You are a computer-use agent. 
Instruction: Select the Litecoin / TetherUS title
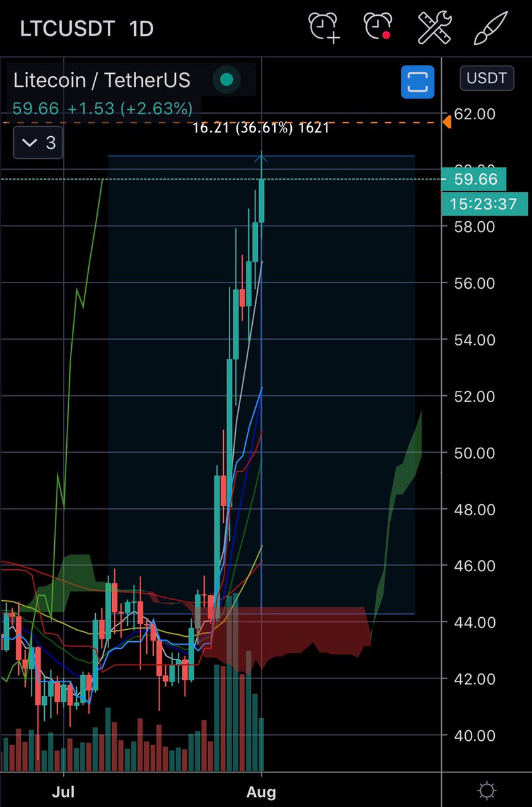(102, 80)
